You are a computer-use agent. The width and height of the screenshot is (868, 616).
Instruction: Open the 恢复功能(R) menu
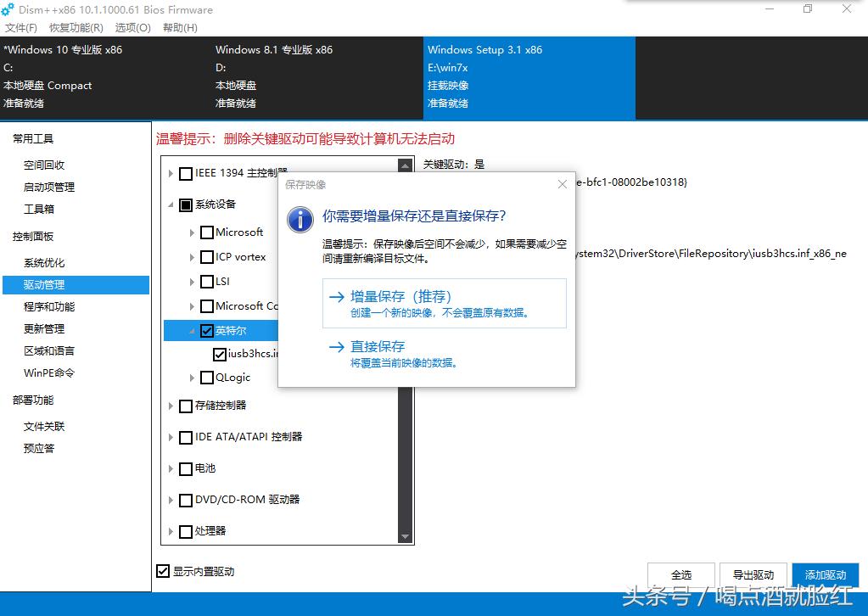pyautogui.click(x=75, y=26)
